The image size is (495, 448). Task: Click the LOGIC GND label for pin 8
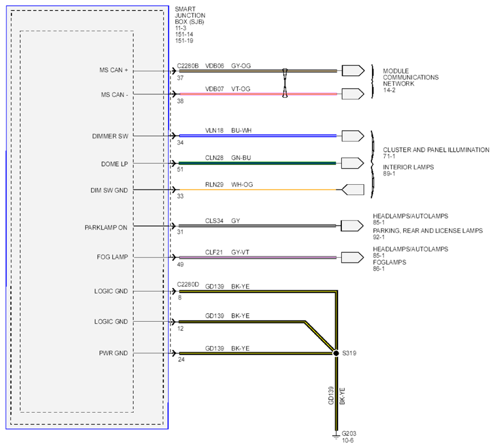[111, 291]
